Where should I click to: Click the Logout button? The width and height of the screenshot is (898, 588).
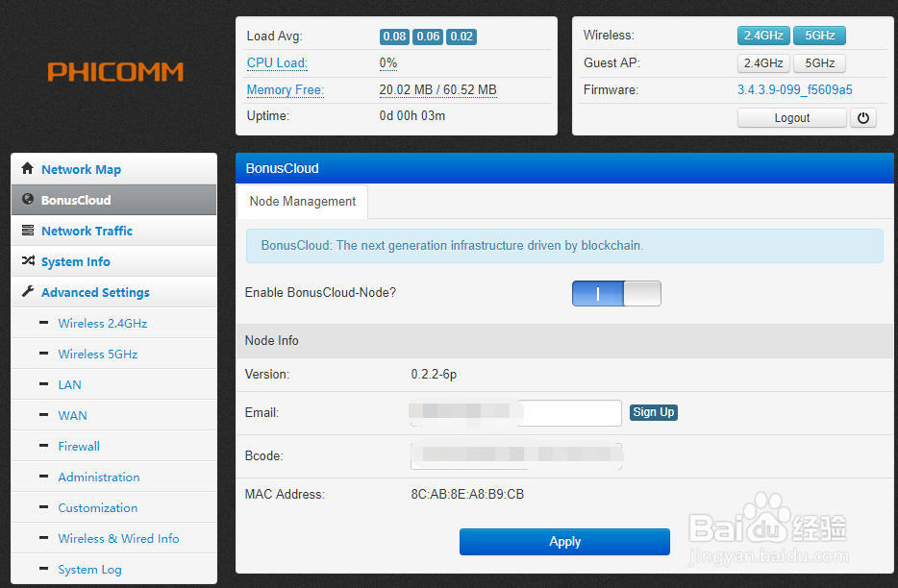[x=792, y=118]
